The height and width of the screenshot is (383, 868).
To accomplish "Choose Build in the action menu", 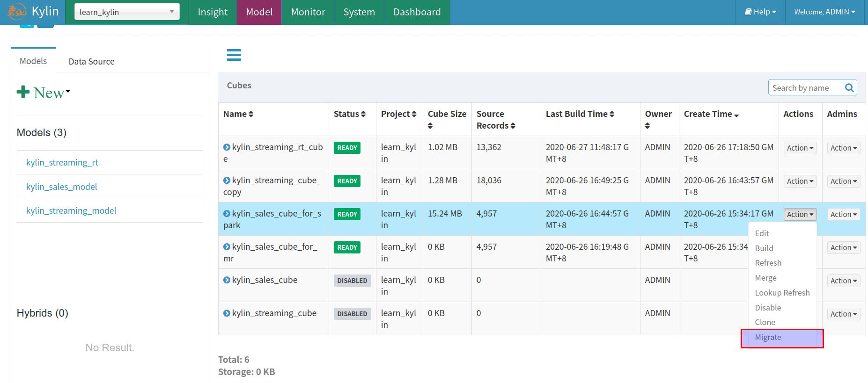I will (764, 248).
